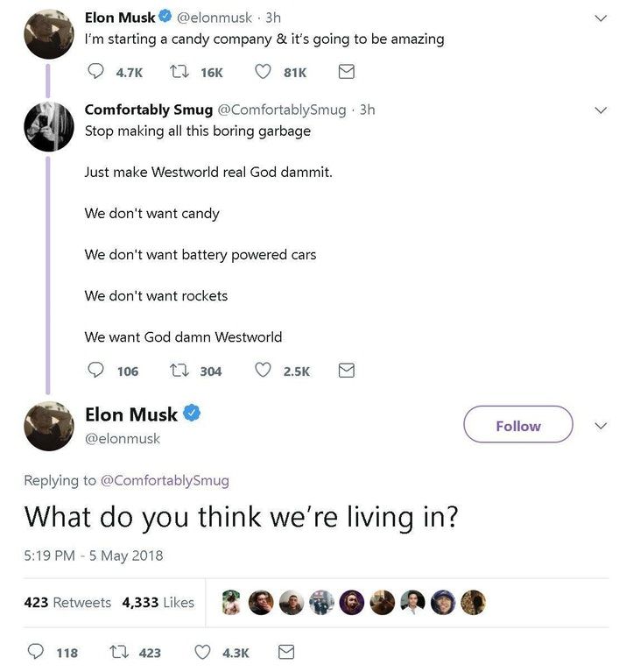Open the @ComfortablySmug mention link
619x672 pixels.
pyautogui.click(x=165, y=480)
